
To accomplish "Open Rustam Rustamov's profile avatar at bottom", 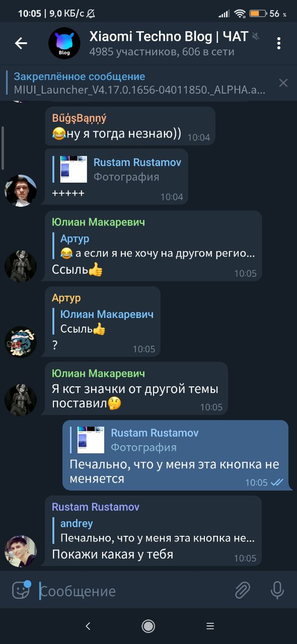I will click(21, 551).
